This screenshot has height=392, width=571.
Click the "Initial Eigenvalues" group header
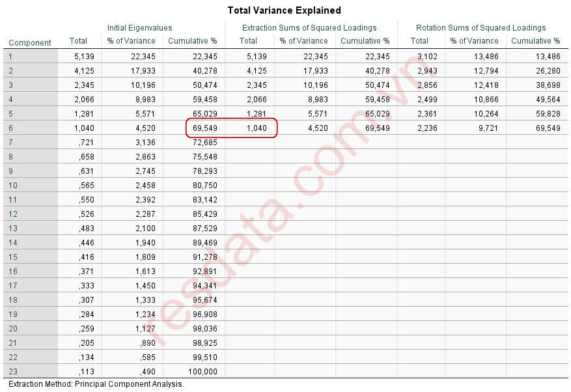(140, 28)
